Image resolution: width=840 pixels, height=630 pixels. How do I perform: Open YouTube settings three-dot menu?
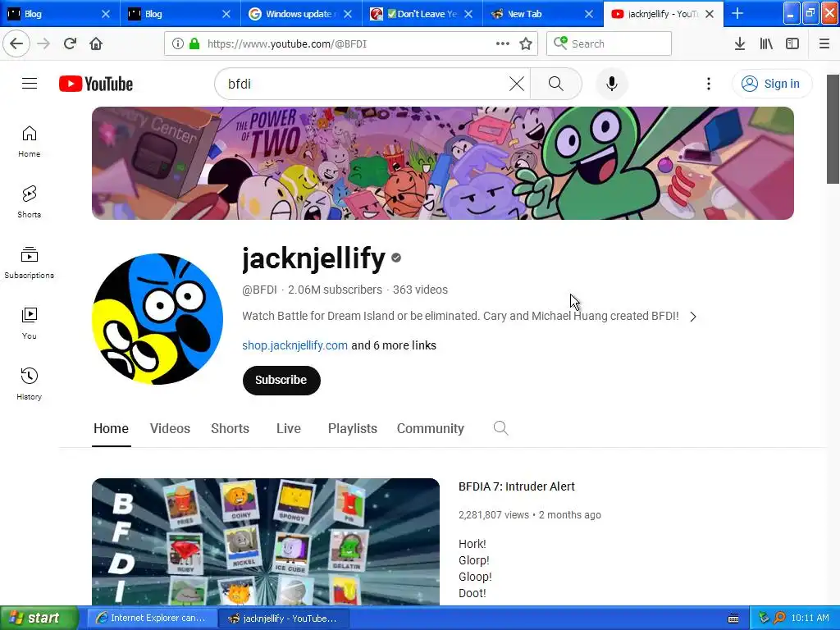click(709, 84)
